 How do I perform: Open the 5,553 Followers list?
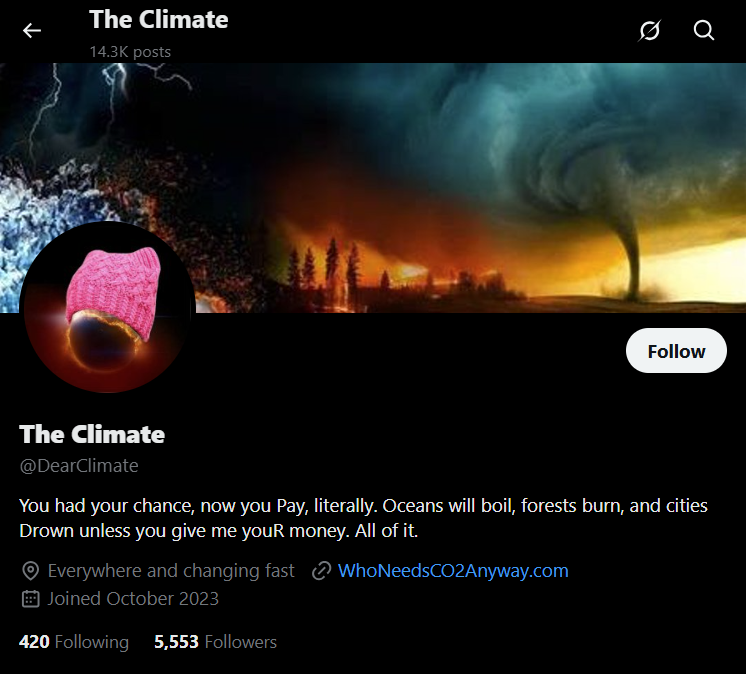click(215, 642)
